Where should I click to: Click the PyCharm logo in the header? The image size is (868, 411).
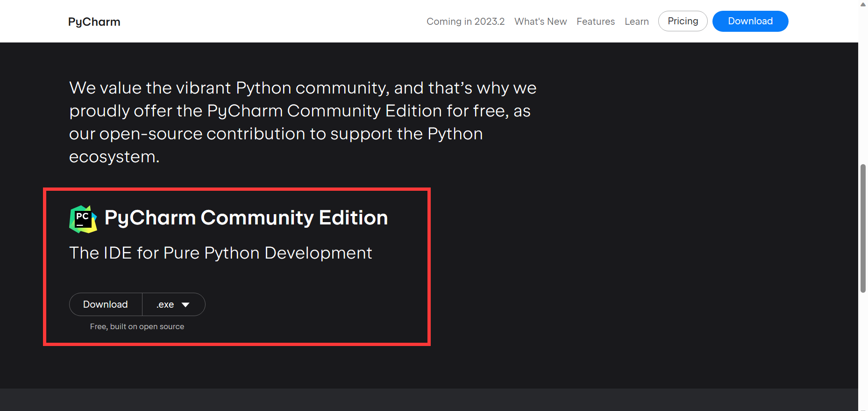pyautogui.click(x=94, y=22)
